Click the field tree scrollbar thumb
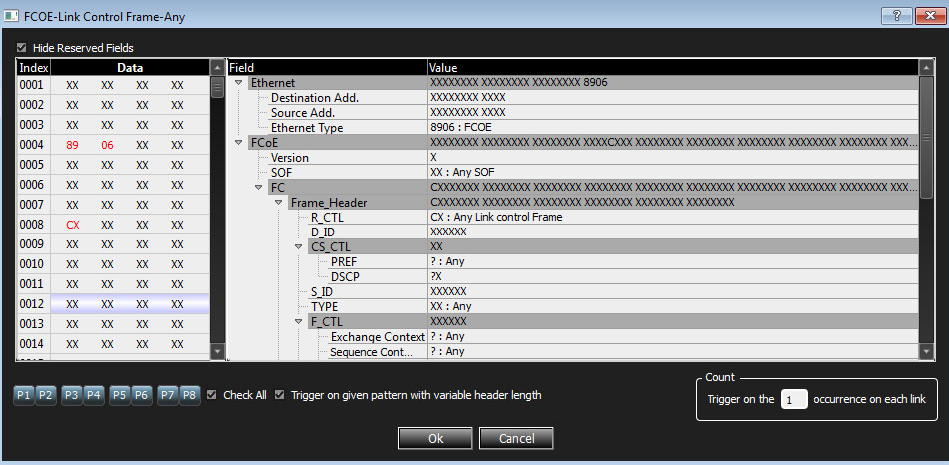This screenshot has width=949, height=465. [x=926, y=137]
